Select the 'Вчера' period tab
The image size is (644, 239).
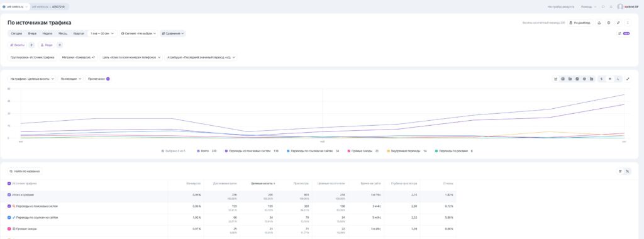[33, 34]
